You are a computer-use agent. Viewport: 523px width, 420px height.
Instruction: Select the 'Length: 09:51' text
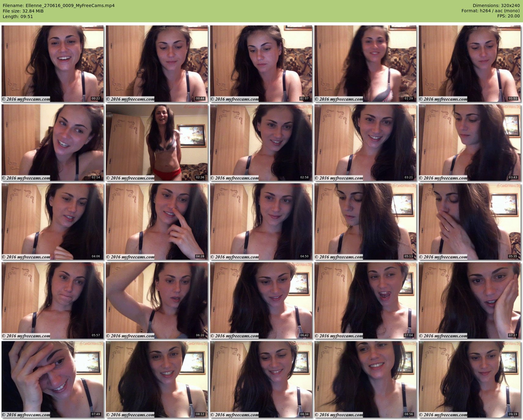coord(18,17)
